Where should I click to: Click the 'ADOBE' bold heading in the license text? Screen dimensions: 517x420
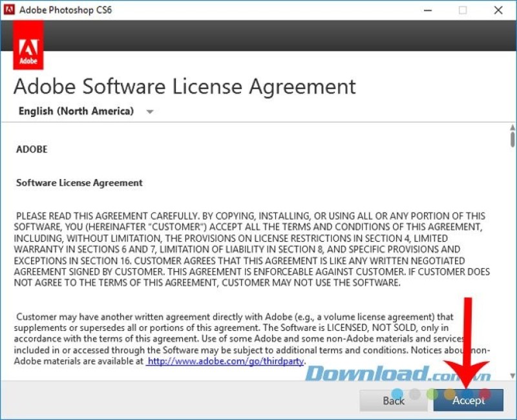[x=32, y=149]
